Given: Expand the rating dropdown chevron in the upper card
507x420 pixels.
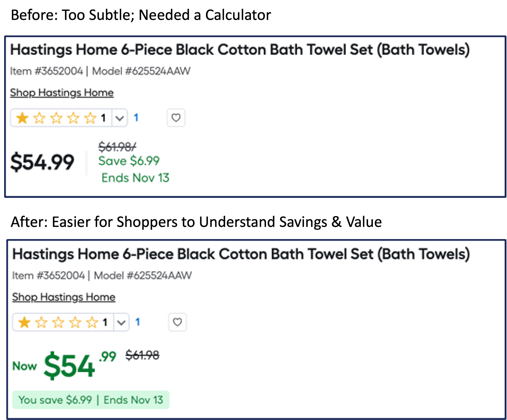Looking at the screenshot, I should (x=119, y=118).
